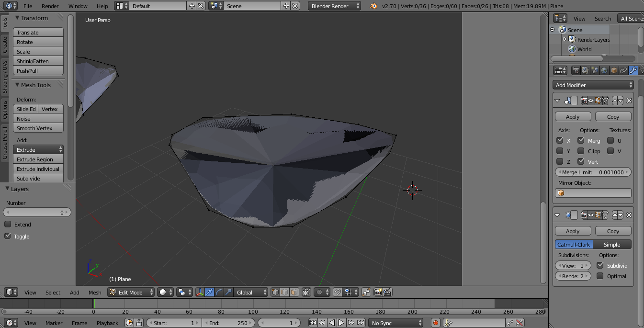Toggle the Vertex Groups option checkbox
Viewport: 644px width, 328px height.
[581, 161]
